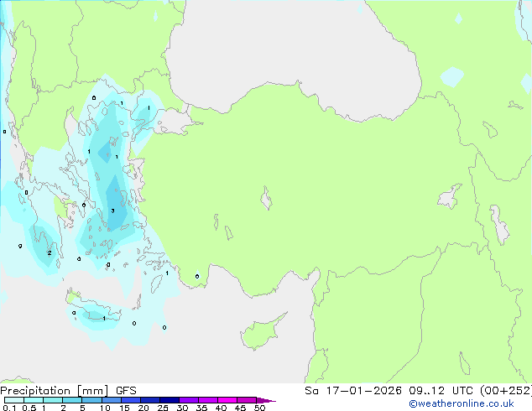The width and height of the screenshot is (532, 411).
Task: Select the 2–5 mm legend color box
Action: pyautogui.click(x=72, y=400)
